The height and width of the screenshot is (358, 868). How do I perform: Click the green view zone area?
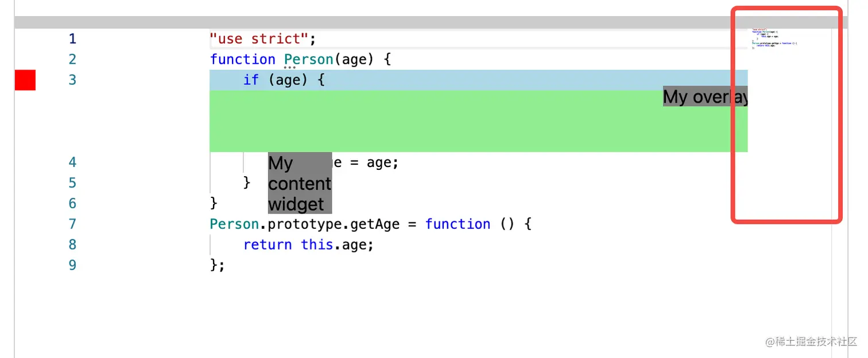[479, 121]
